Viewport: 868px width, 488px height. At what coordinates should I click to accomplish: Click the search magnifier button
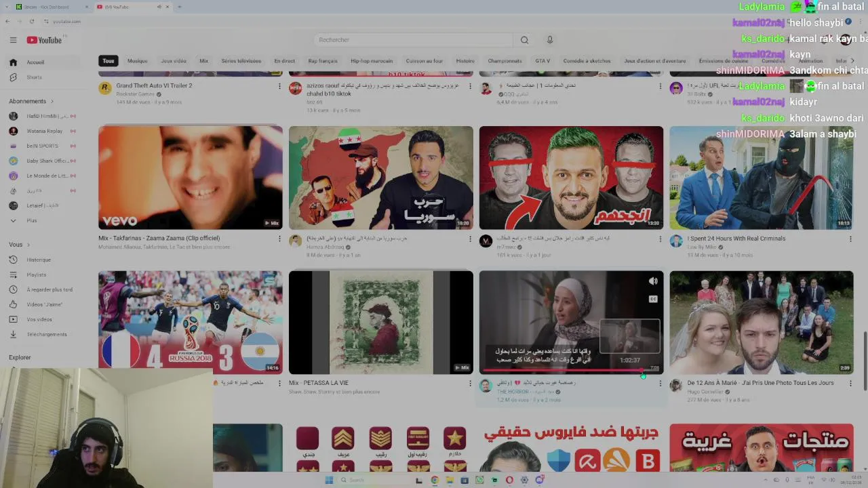[x=524, y=40]
